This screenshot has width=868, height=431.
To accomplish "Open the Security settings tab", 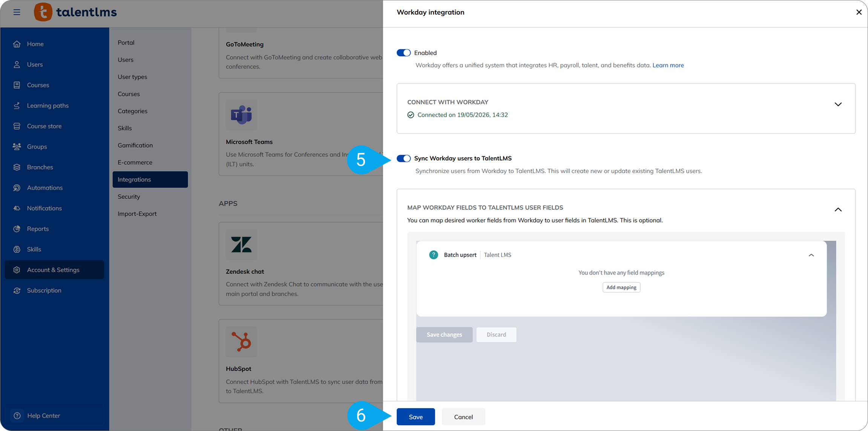I will click(129, 197).
